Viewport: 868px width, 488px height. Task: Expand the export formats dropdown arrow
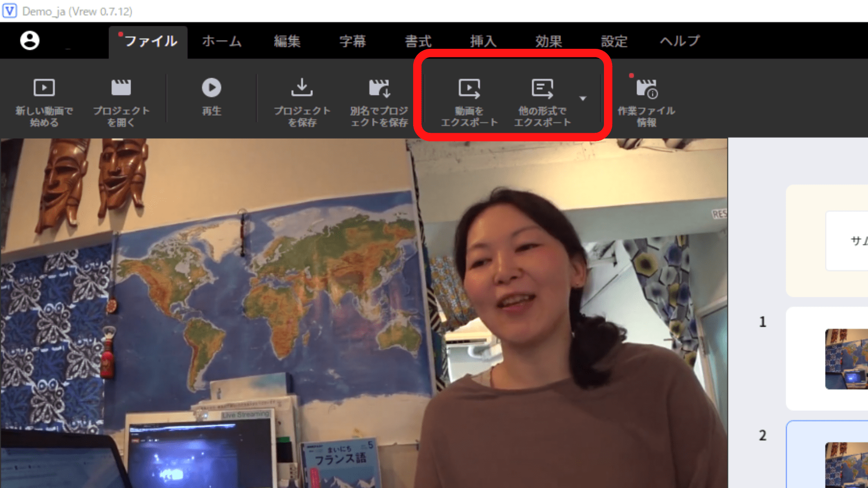[583, 98]
